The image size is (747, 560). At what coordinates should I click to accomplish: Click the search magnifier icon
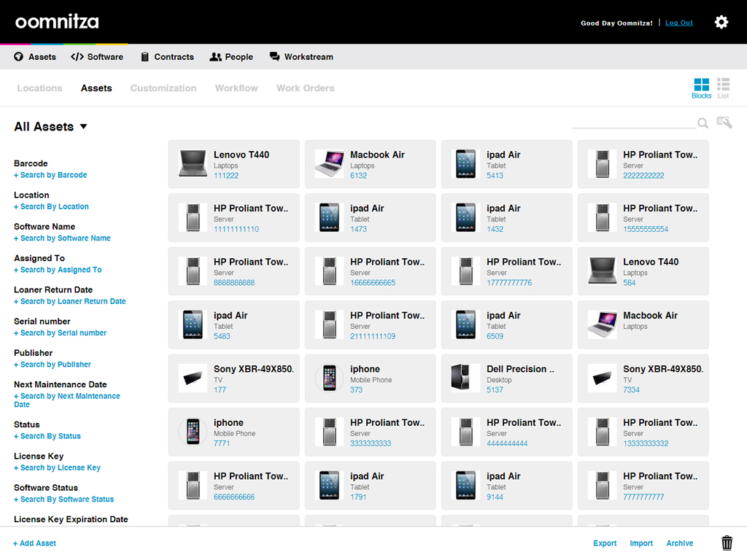(703, 123)
